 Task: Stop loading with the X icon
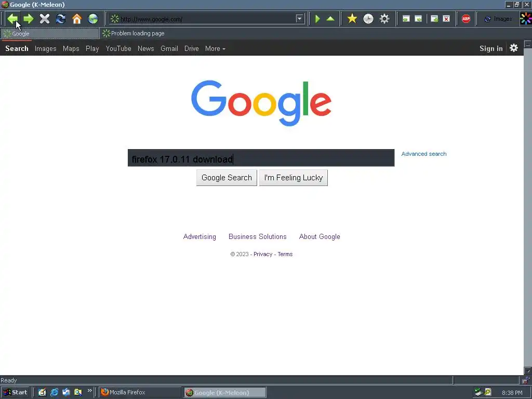click(45, 19)
